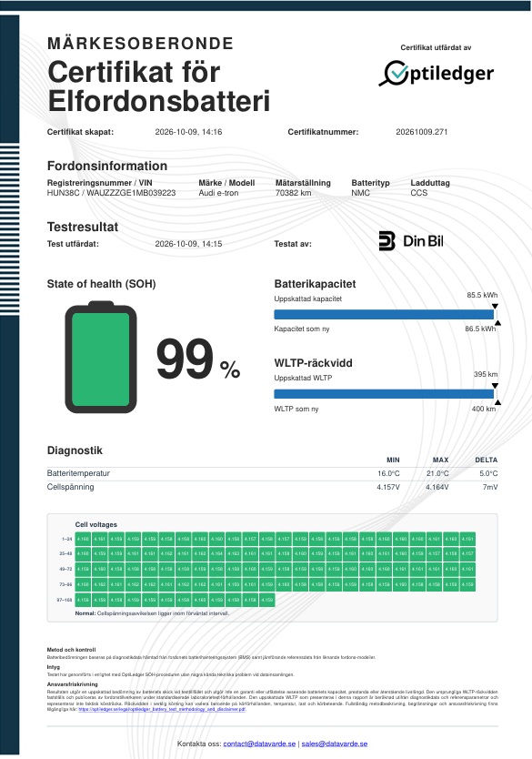The image size is (532, 759).
Task: Click the down marker above WLTP bar
Action: tap(495, 386)
